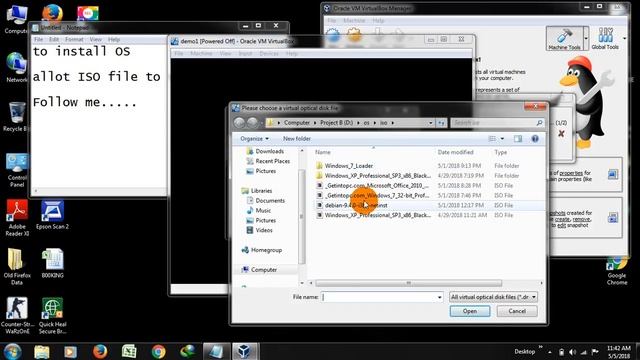Go back in the file chooser dialog
Viewport: 640px width, 360px height.
240,122
